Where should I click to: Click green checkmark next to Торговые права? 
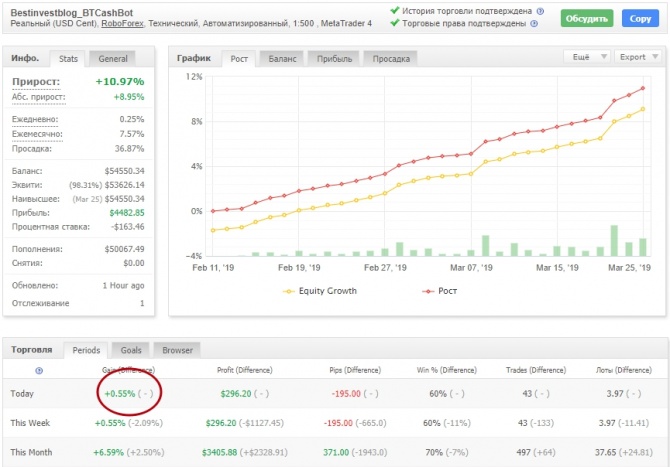(x=395, y=22)
